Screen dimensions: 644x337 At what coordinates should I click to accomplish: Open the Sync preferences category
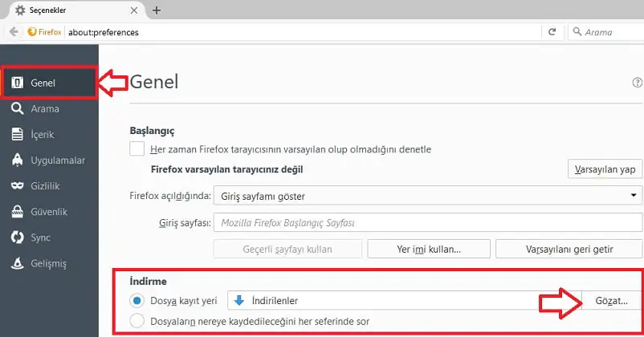tap(49, 238)
